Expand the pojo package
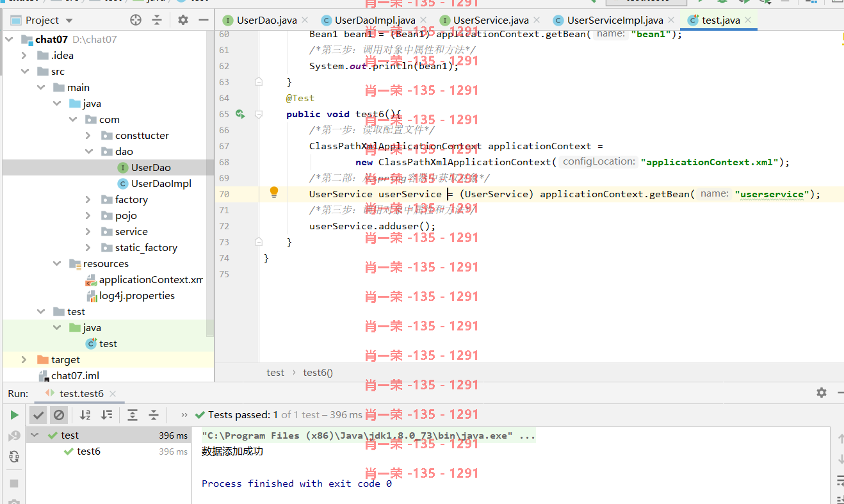844x504 pixels. 88,216
